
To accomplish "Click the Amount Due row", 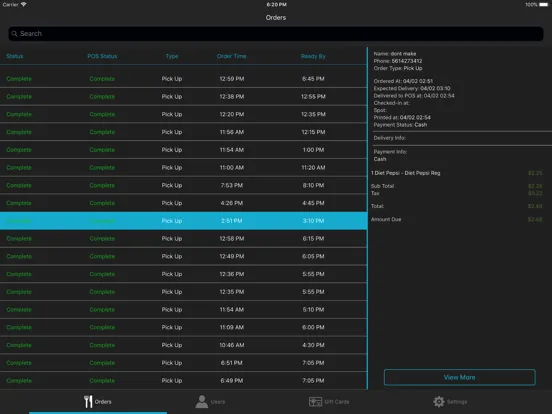I will (x=456, y=219).
